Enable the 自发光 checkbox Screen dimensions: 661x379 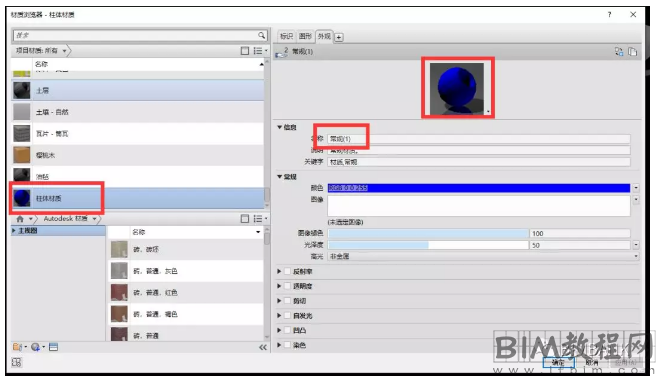pos(288,315)
